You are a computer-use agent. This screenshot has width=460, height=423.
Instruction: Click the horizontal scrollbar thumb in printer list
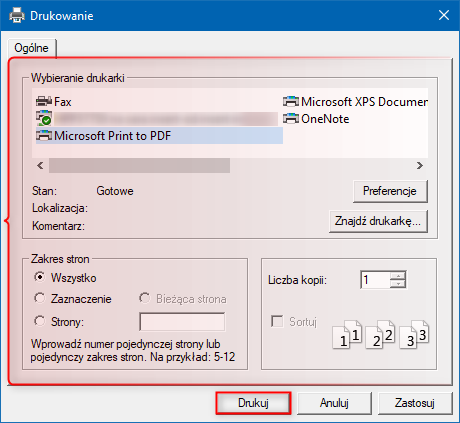(x=139, y=165)
